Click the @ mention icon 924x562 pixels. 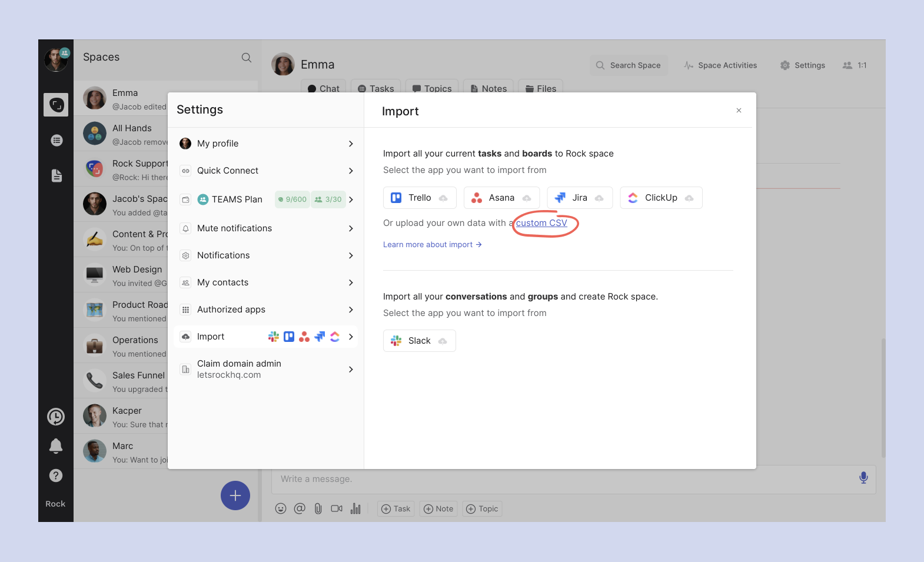pyautogui.click(x=300, y=508)
